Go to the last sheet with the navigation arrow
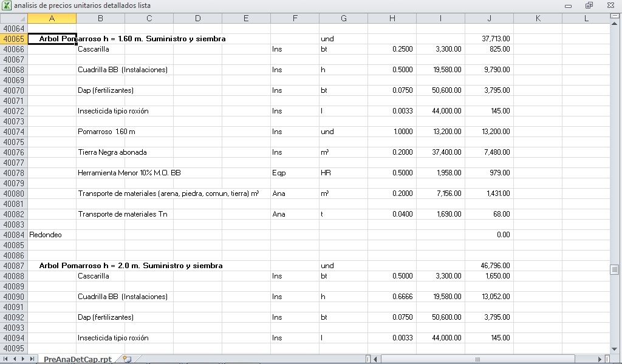This screenshot has height=364, width=622. pos(32,359)
